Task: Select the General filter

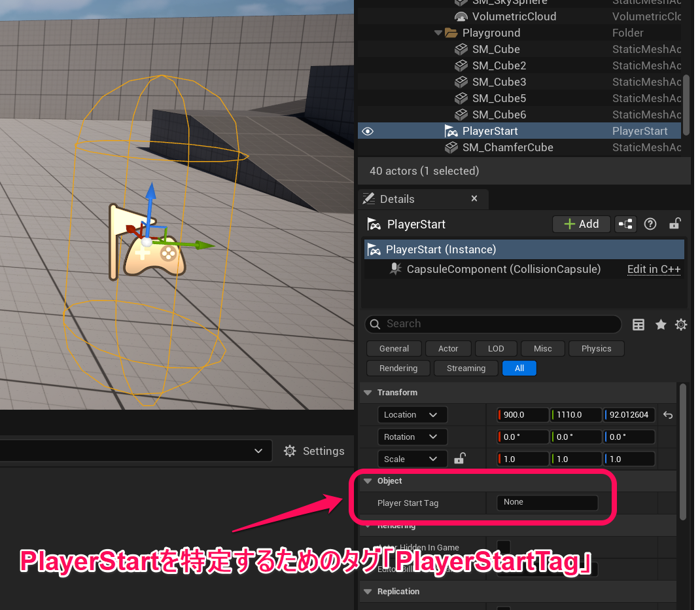Action: click(x=394, y=349)
